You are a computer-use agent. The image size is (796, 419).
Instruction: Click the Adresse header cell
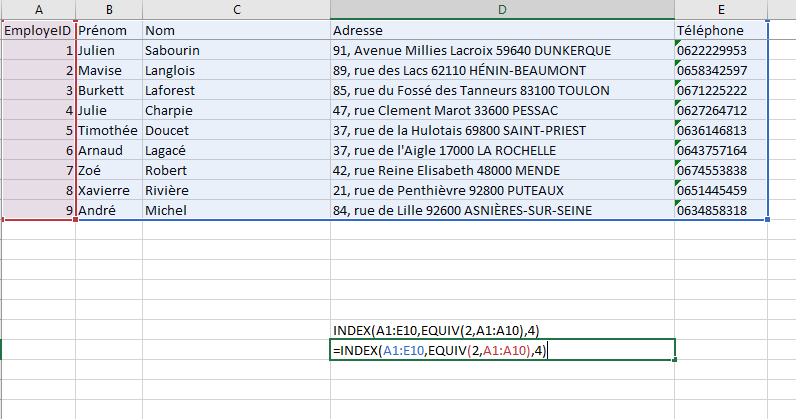502,30
